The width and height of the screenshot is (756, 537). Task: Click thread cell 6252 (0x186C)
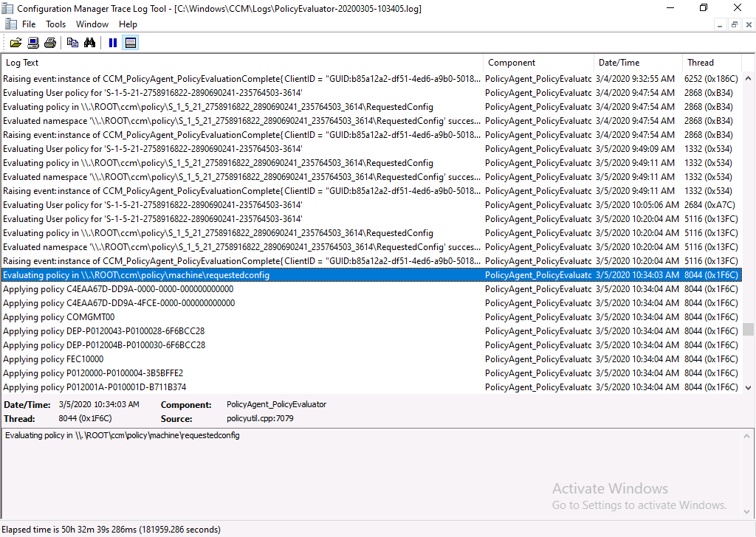pos(711,78)
